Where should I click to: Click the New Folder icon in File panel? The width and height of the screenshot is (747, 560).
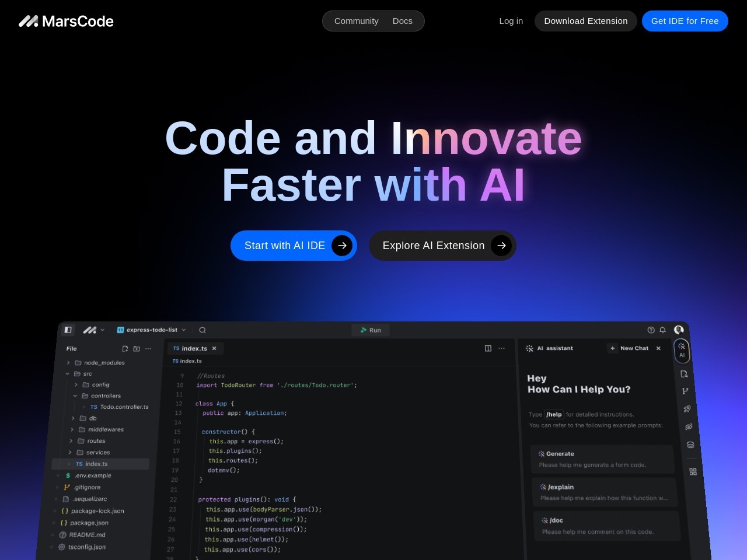(137, 349)
